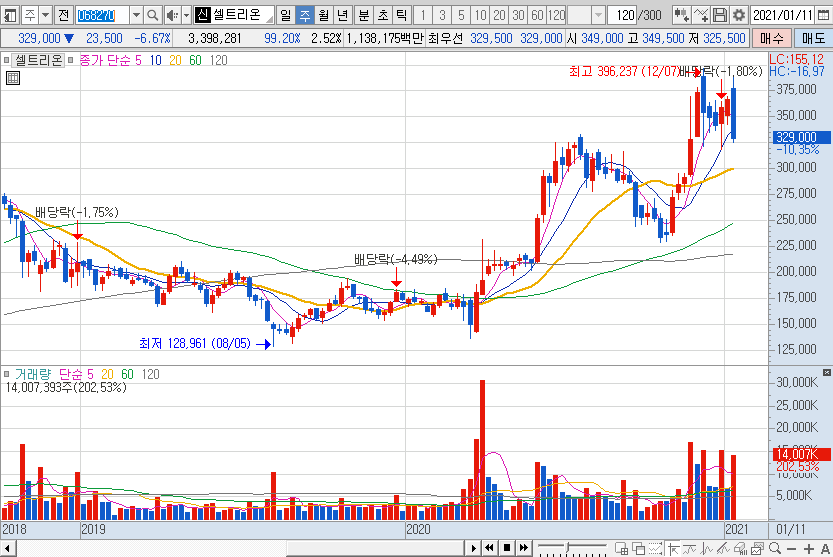Click the add indicator line icon
Screen dimensions: 833x557
pos(701,15)
